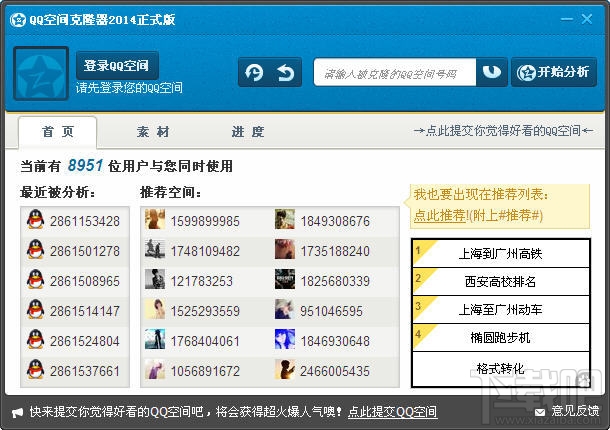Click the QQ空间克隆器 title bar star logo
Image resolution: width=610 pixels, height=430 pixels.
(x=18, y=19)
